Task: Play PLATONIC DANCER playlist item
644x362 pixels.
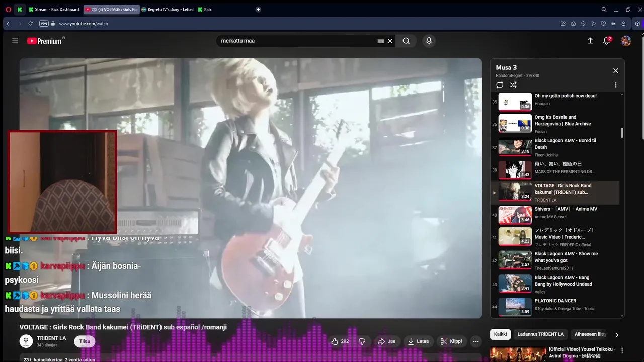Action: [x=555, y=306]
